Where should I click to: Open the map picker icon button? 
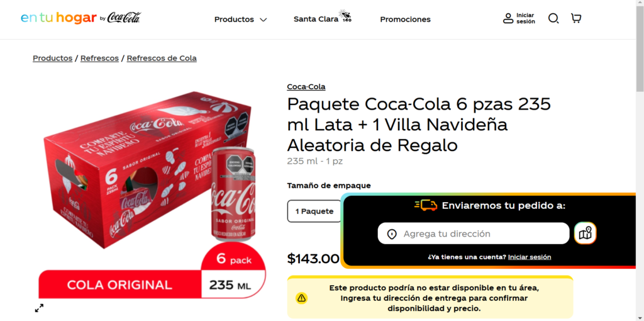pyautogui.click(x=586, y=234)
